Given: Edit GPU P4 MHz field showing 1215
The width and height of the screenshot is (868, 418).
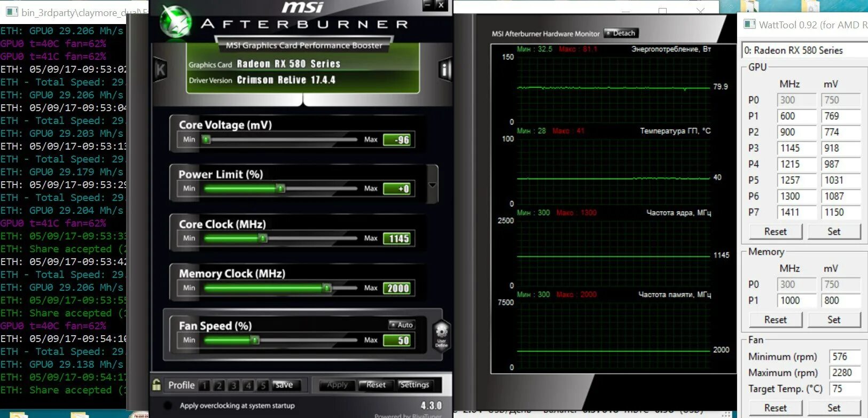Looking at the screenshot, I should (797, 164).
